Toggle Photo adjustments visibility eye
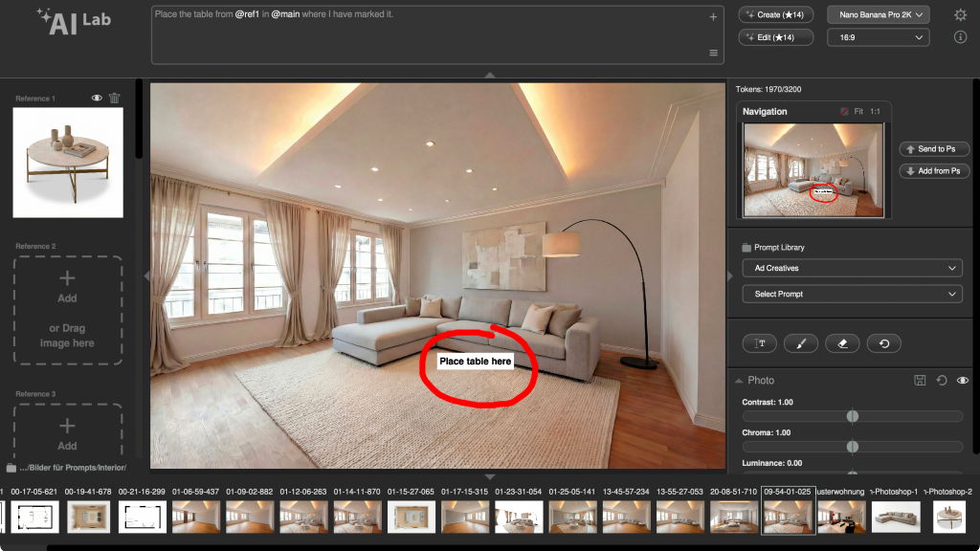The width and height of the screenshot is (980, 551). pyautogui.click(x=962, y=381)
